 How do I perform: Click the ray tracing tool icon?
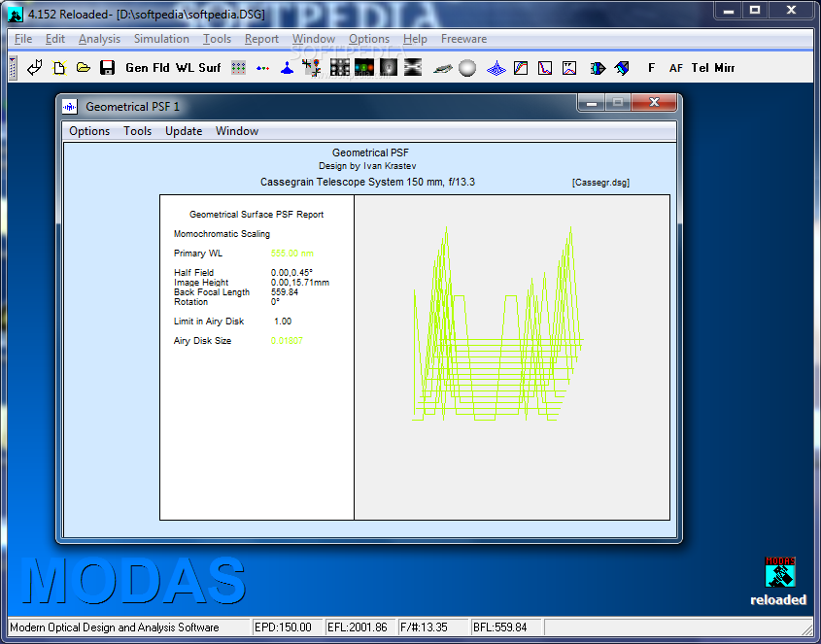(312, 68)
